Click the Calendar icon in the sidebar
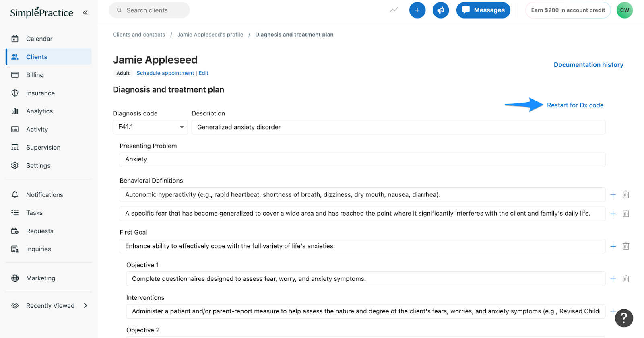The height and width of the screenshot is (338, 644). [x=15, y=39]
